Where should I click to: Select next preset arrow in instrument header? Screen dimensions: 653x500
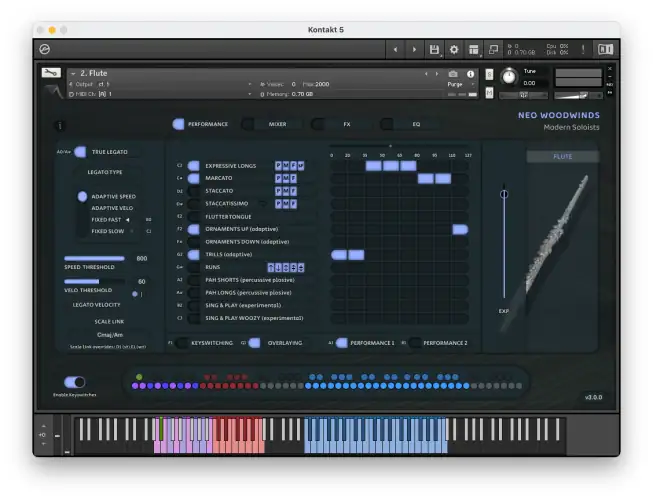click(x=437, y=74)
